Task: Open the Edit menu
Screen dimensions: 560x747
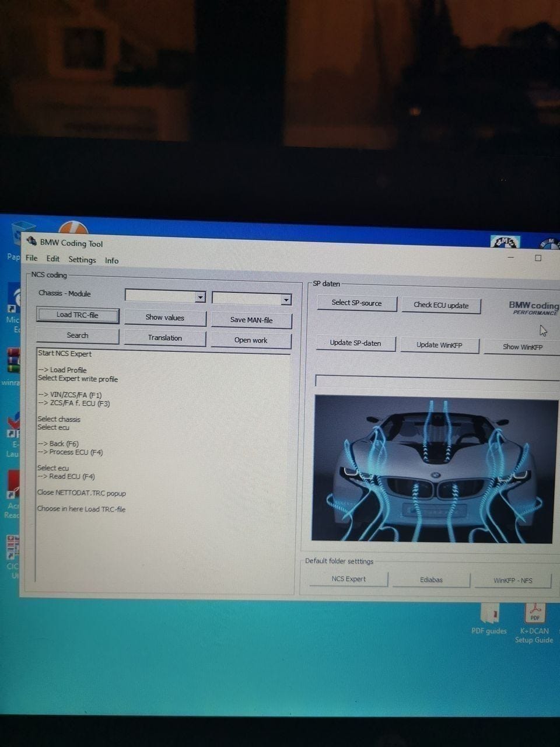Action: 53,259
